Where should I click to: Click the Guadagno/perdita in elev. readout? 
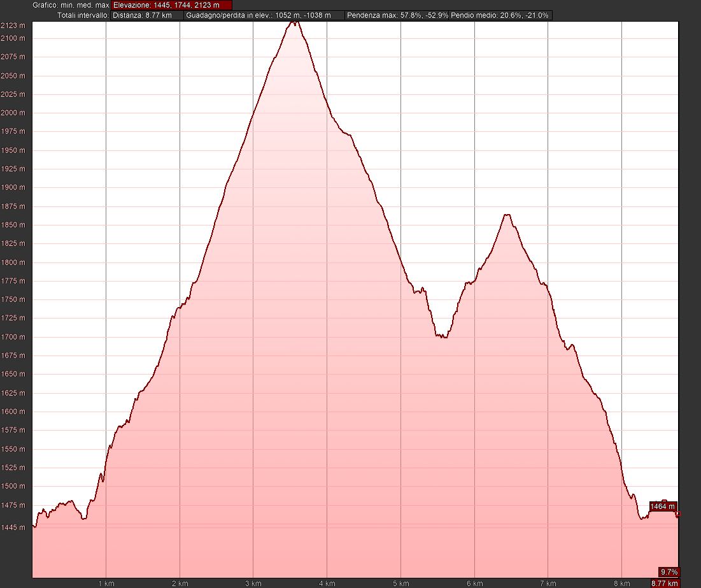tap(265, 15)
